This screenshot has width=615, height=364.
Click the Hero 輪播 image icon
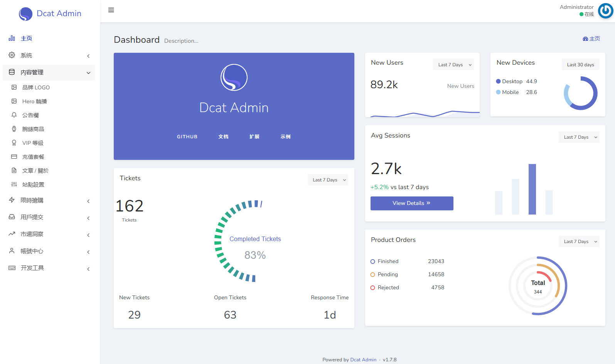click(x=14, y=101)
